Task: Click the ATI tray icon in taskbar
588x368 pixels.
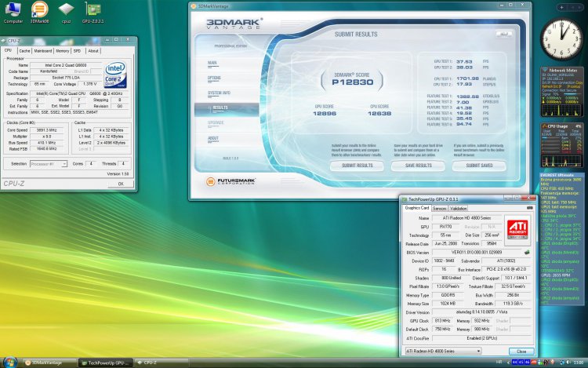Action: click(533, 363)
